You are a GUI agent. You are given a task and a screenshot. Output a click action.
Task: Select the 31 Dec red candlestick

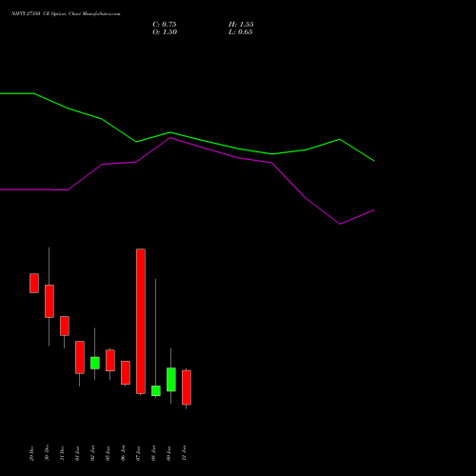pos(65,326)
